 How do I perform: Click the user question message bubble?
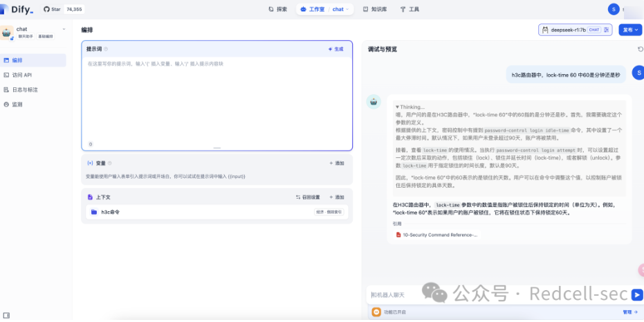click(x=566, y=74)
